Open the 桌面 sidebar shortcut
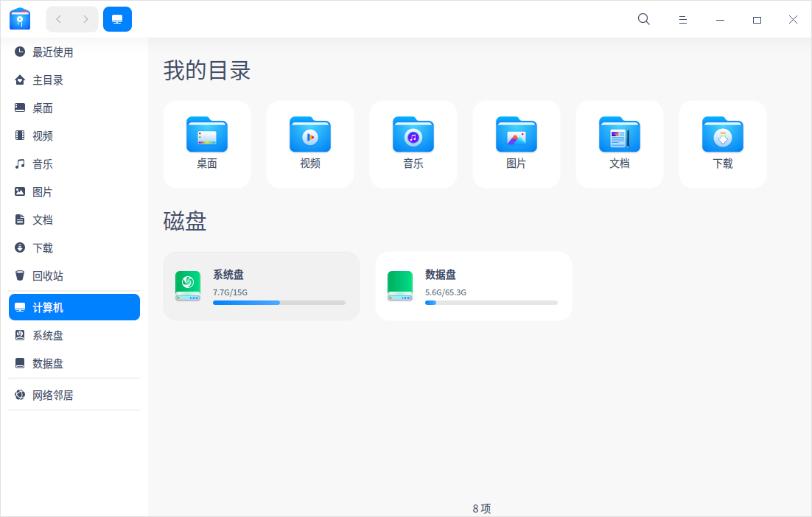Image resolution: width=812 pixels, height=517 pixels. [x=41, y=108]
